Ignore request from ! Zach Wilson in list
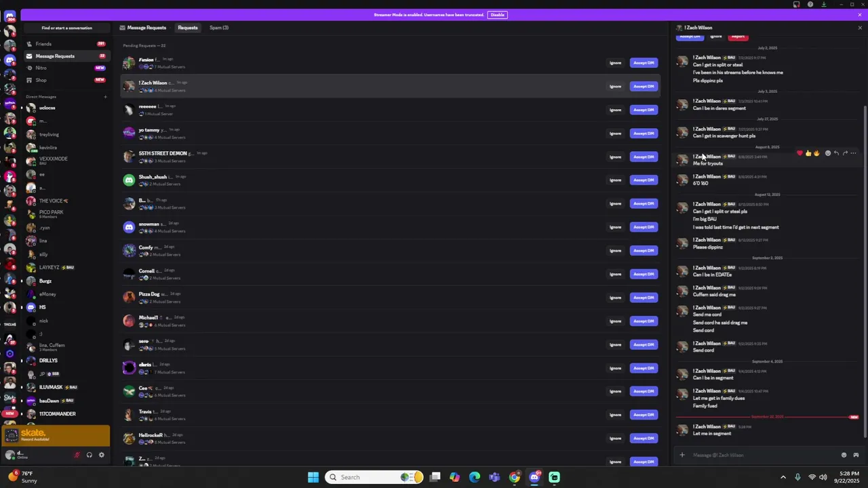 coord(615,86)
